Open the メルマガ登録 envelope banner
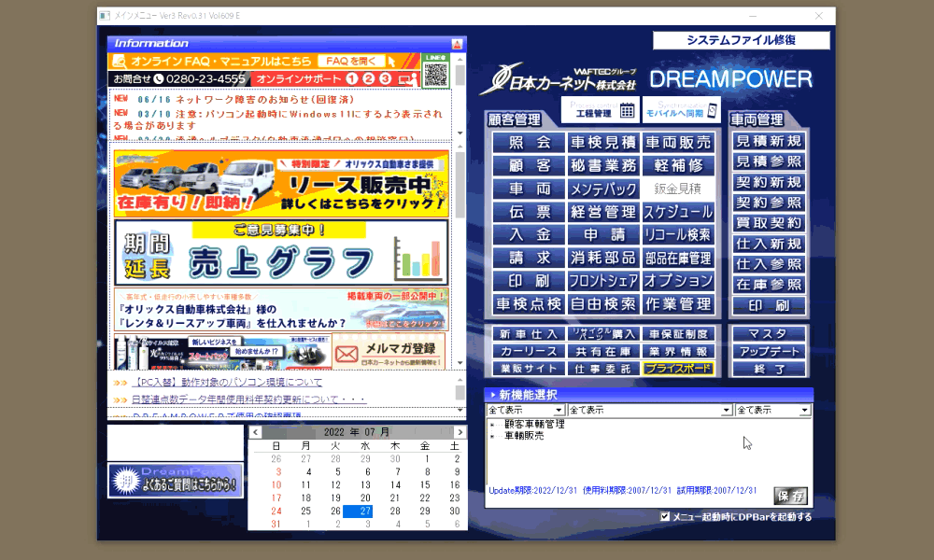The width and height of the screenshot is (934, 560). point(388,352)
